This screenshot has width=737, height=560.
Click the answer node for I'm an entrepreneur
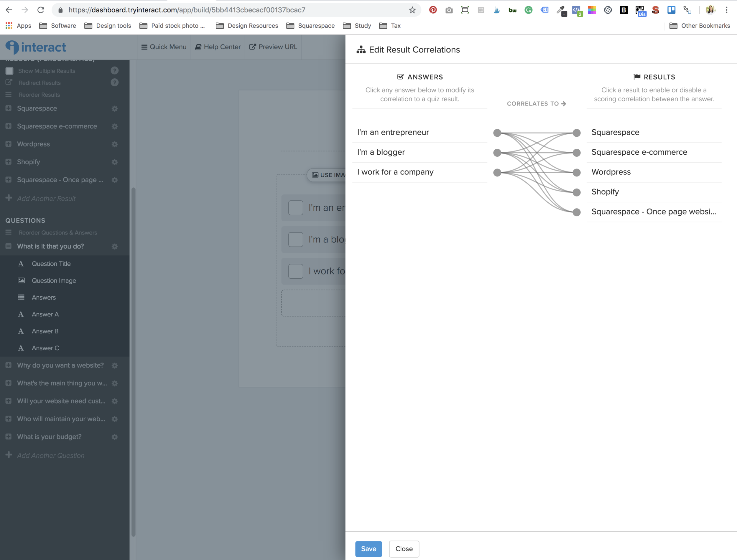(497, 133)
